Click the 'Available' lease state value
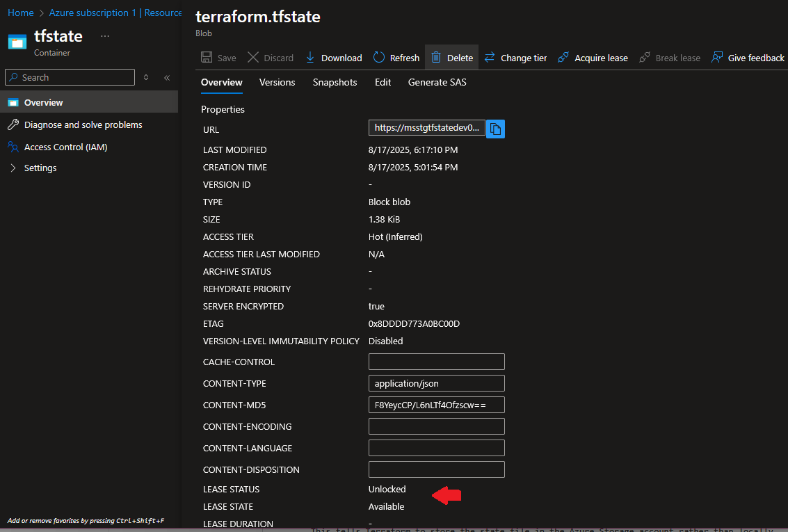788x532 pixels. tap(386, 507)
